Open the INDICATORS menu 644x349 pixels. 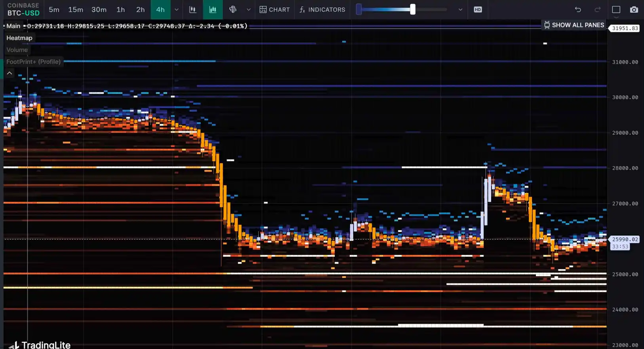click(322, 9)
